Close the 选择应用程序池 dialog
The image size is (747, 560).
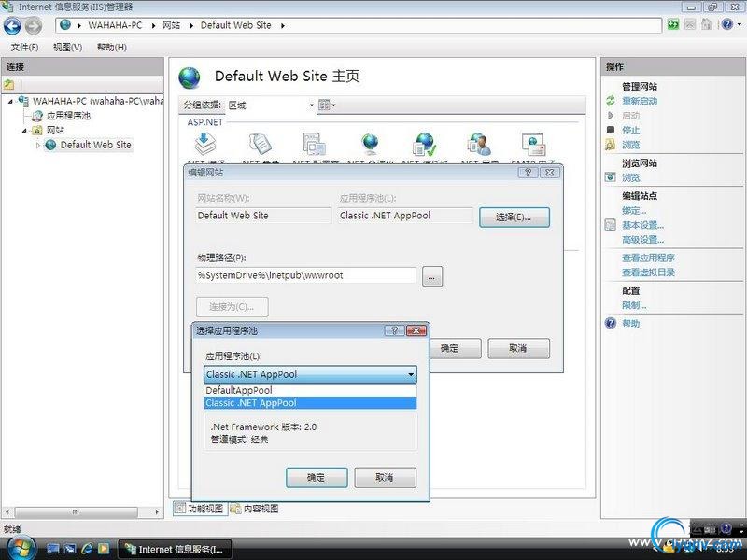click(x=416, y=330)
